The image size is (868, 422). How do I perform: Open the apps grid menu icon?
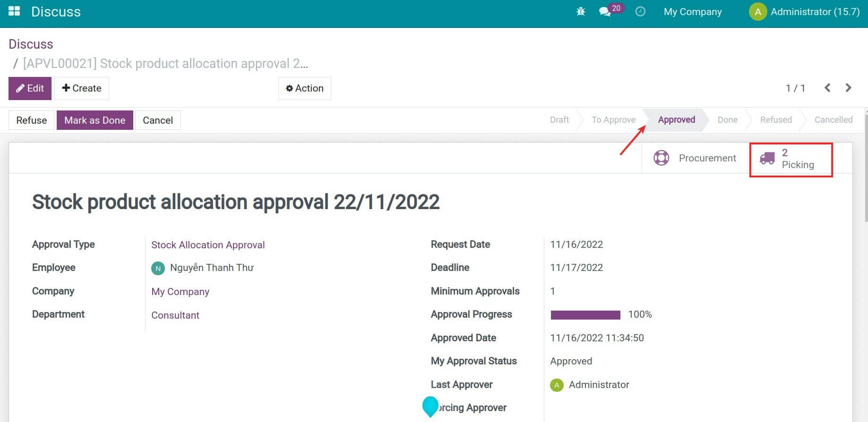(x=14, y=11)
